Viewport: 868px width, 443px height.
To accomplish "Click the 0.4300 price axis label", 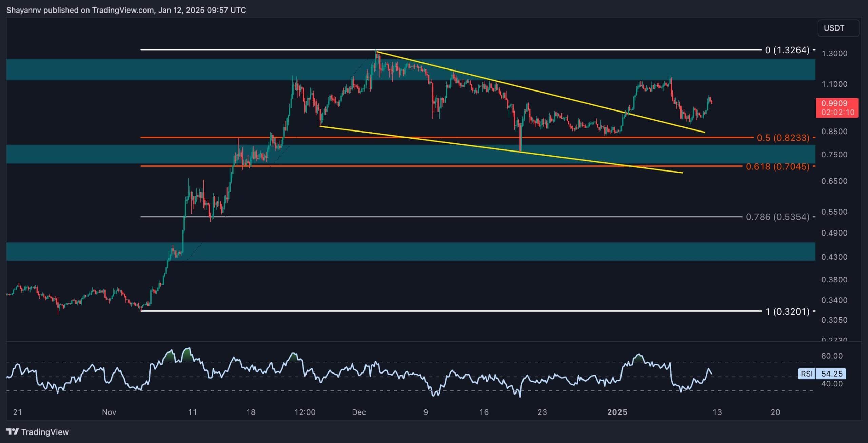I will (x=834, y=257).
